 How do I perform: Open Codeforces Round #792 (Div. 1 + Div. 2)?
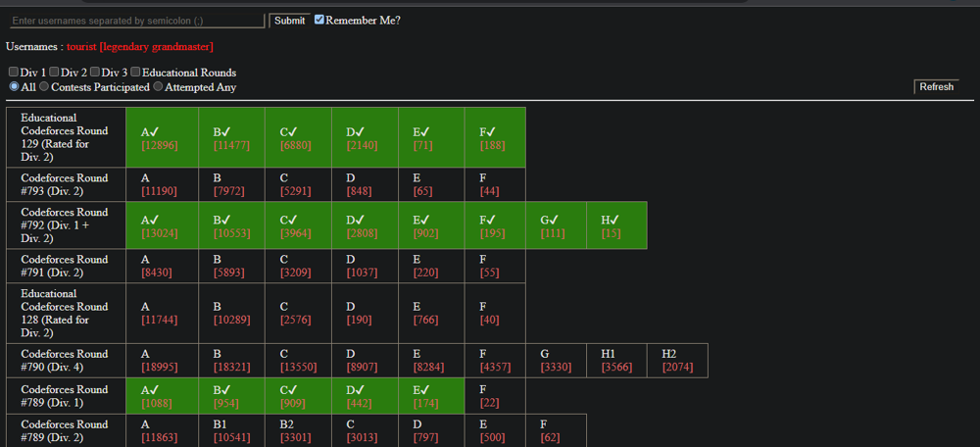(65, 225)
